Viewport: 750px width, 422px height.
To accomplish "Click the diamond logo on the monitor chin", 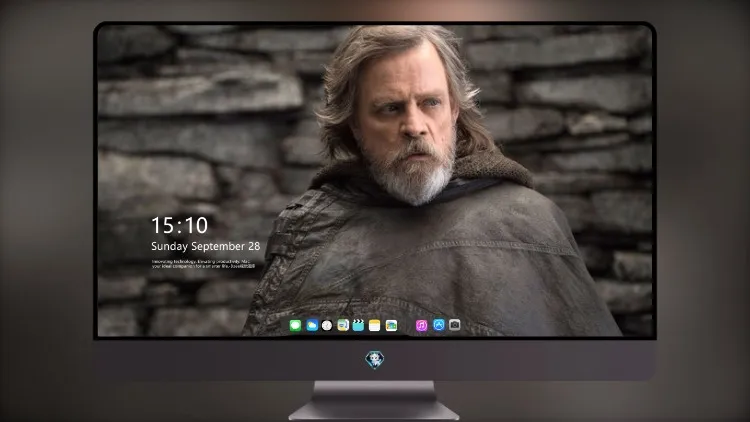I will point(375,359).
